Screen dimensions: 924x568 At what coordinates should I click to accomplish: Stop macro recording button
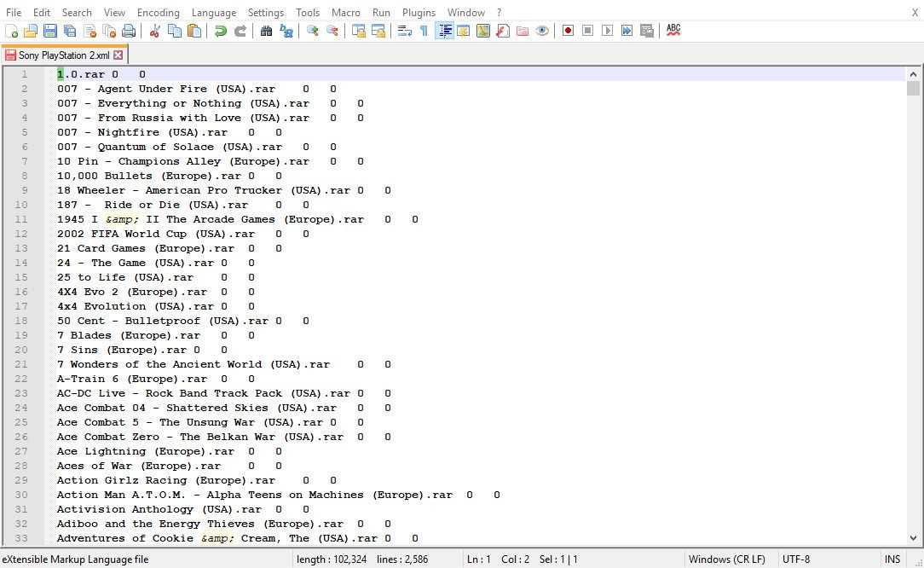[x=587, y=31]
